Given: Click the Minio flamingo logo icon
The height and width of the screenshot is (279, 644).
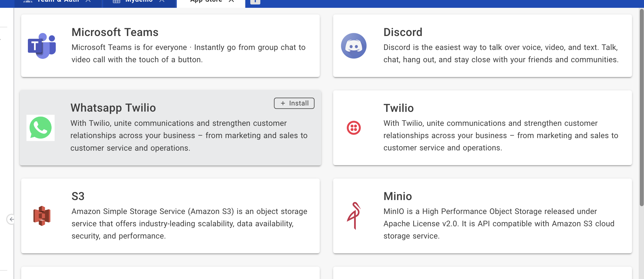Looking at the screenshot, I should (354, 216).
